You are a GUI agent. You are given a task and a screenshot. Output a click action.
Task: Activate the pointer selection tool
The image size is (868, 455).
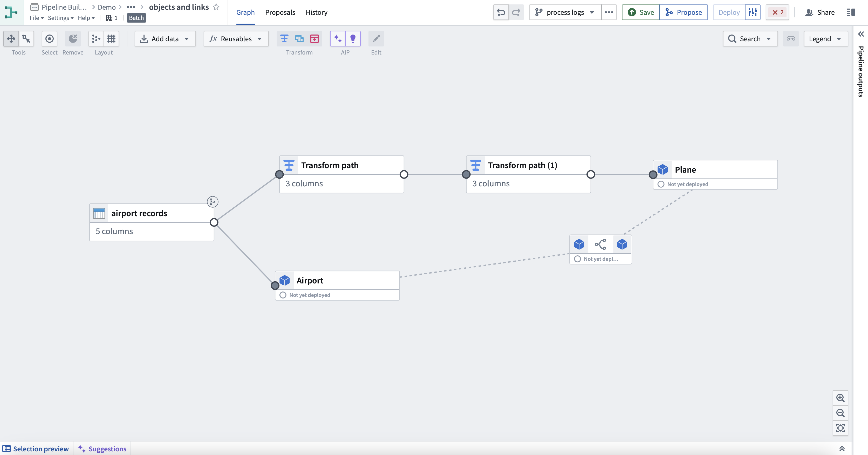(26, 39)
